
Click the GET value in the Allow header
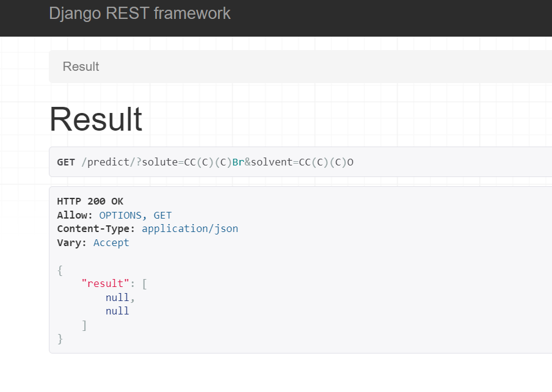[162, 215]
